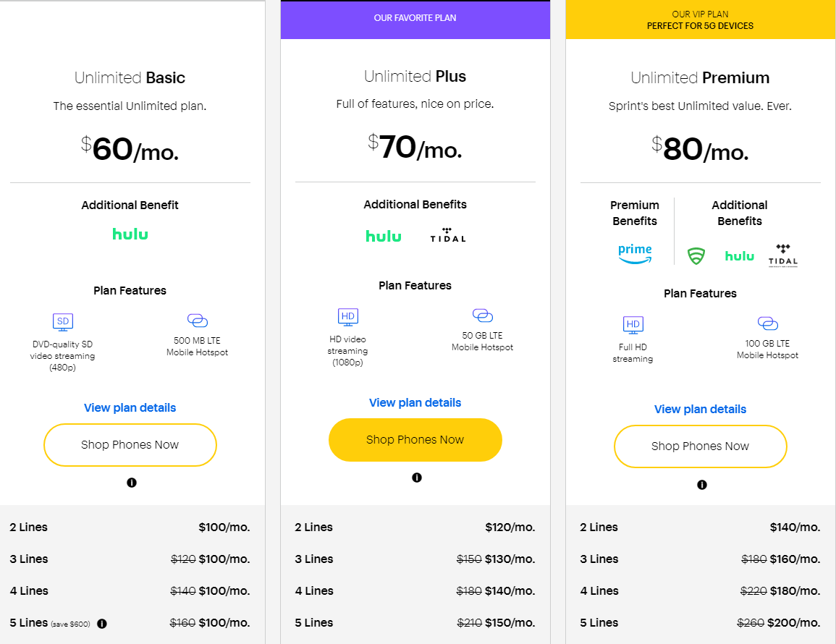Click the HD video streaming icon in Plus
Viewport: 836px width, 644px height.
[348, 316]
